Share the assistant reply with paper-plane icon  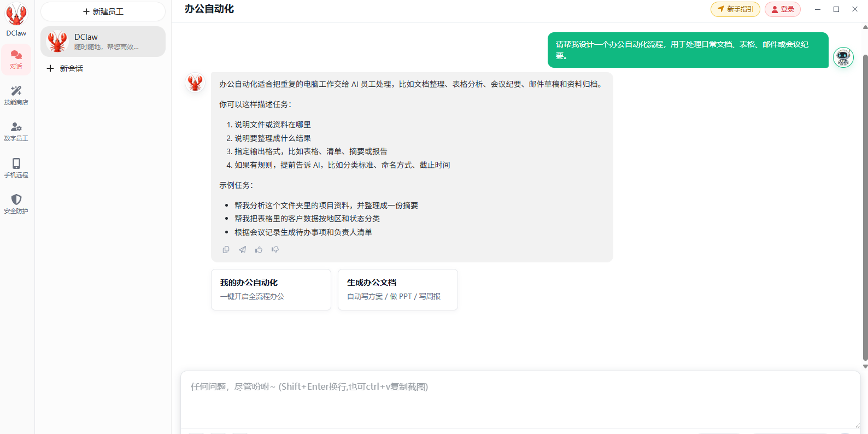[242, 250]
